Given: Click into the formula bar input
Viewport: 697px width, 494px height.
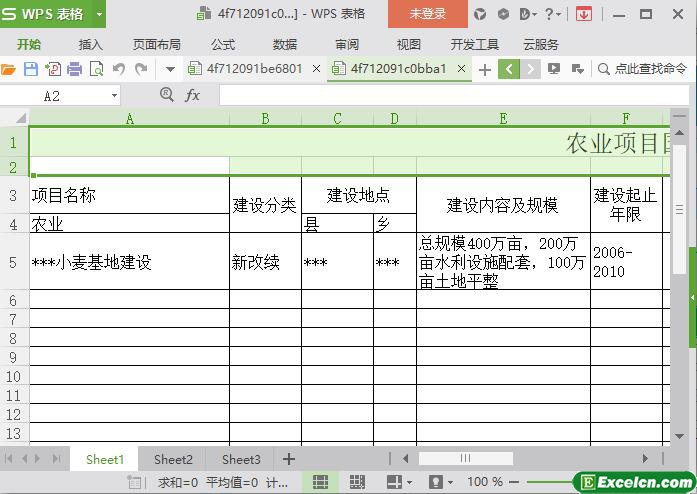Looking at the screenshot, I should click(453, 96).
